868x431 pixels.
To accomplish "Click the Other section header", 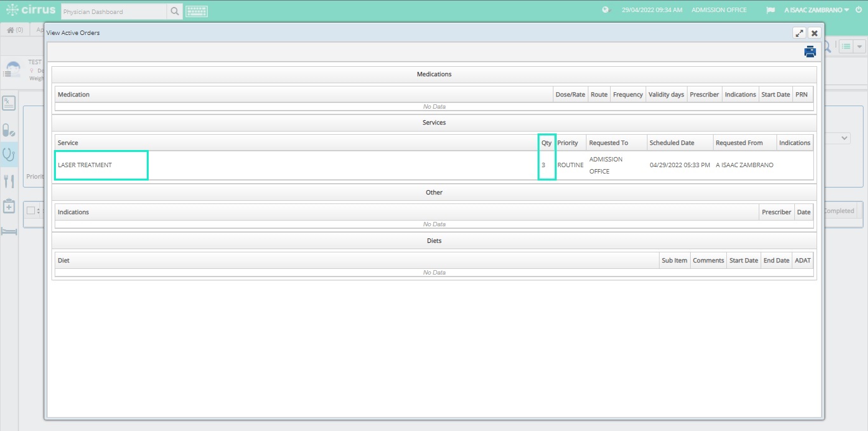I will tap(434, 193).
